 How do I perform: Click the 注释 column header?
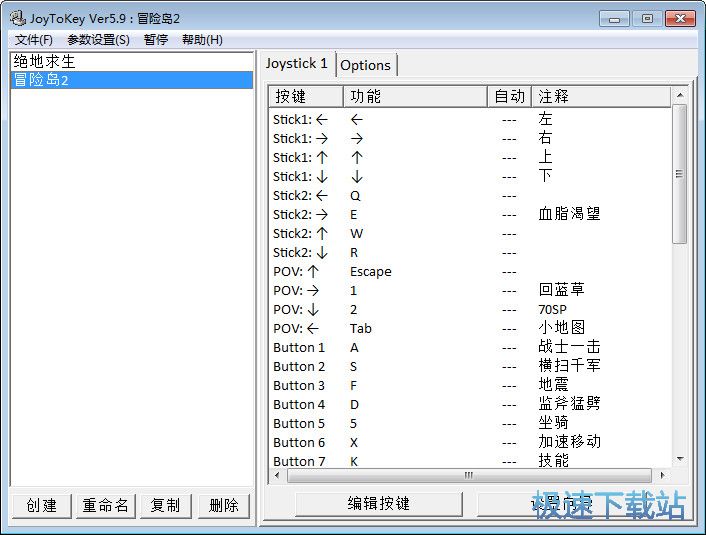pyautogui.click(x=600, y=97)
